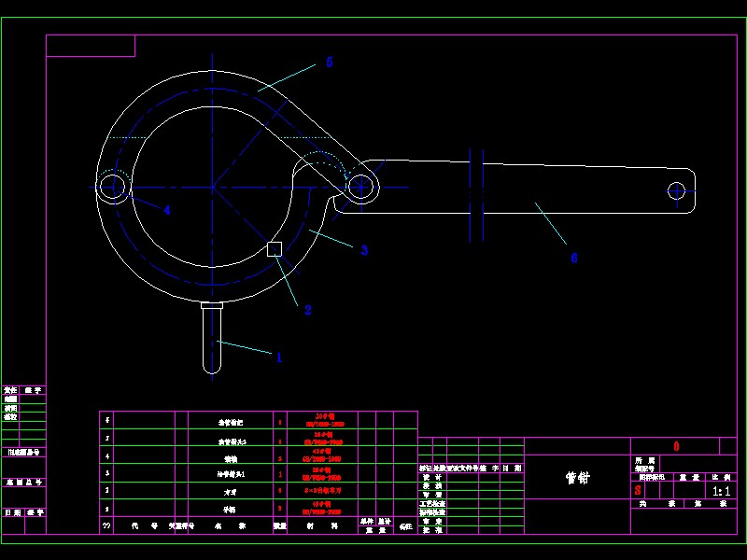Click the 设计 row label

pyautogui.click(x=432, y=477)
